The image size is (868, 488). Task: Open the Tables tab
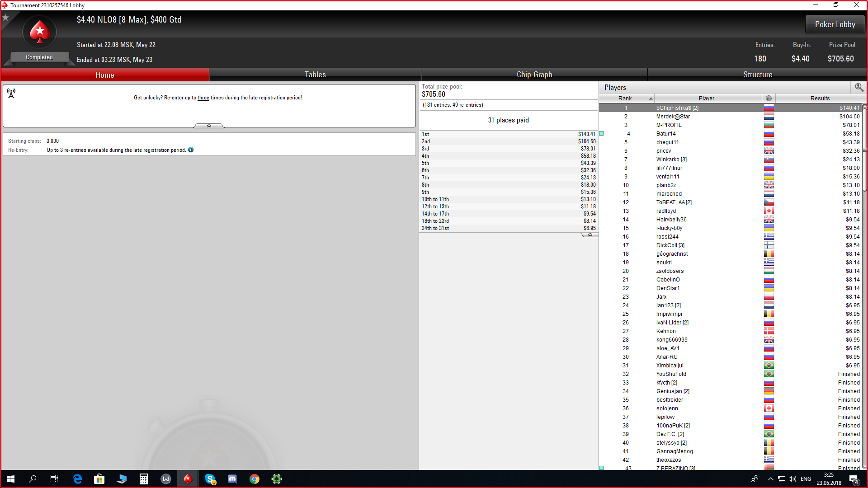[315, 75]
